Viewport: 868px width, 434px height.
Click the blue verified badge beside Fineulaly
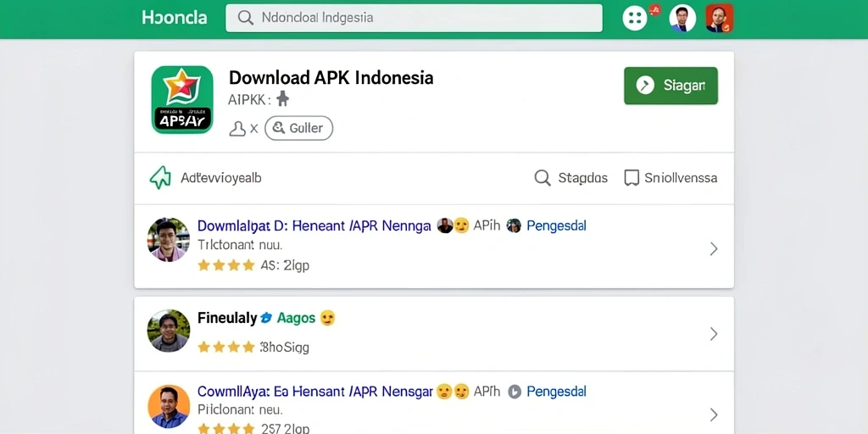(x=266, y=318)
